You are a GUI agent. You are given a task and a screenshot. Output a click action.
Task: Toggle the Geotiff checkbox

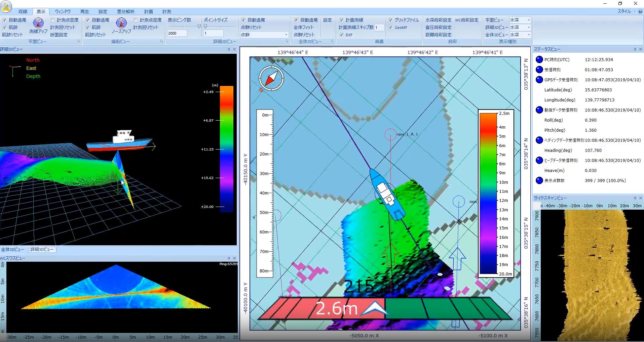pyautogui.click(x=390, y=28)
